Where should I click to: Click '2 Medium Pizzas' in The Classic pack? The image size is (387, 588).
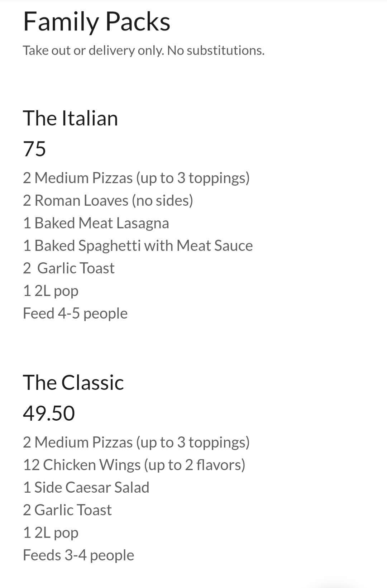[x=136, y=443]
